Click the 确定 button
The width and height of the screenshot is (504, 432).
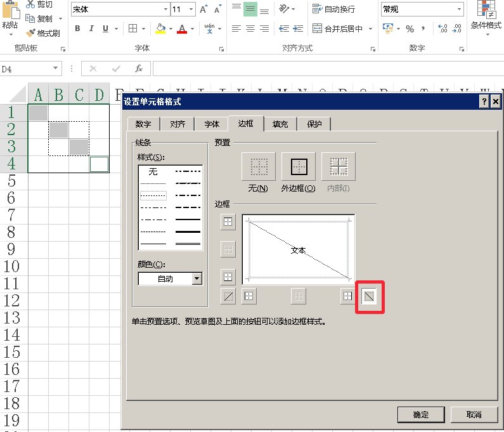(420, 414)
